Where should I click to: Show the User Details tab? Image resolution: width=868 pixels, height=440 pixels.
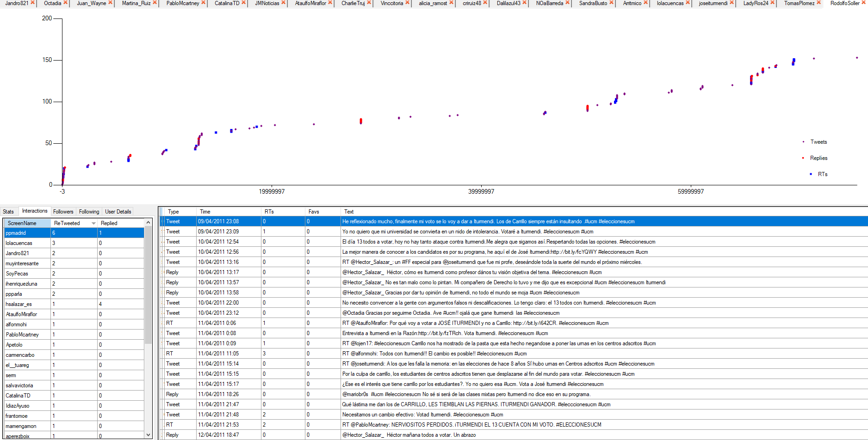118,212
